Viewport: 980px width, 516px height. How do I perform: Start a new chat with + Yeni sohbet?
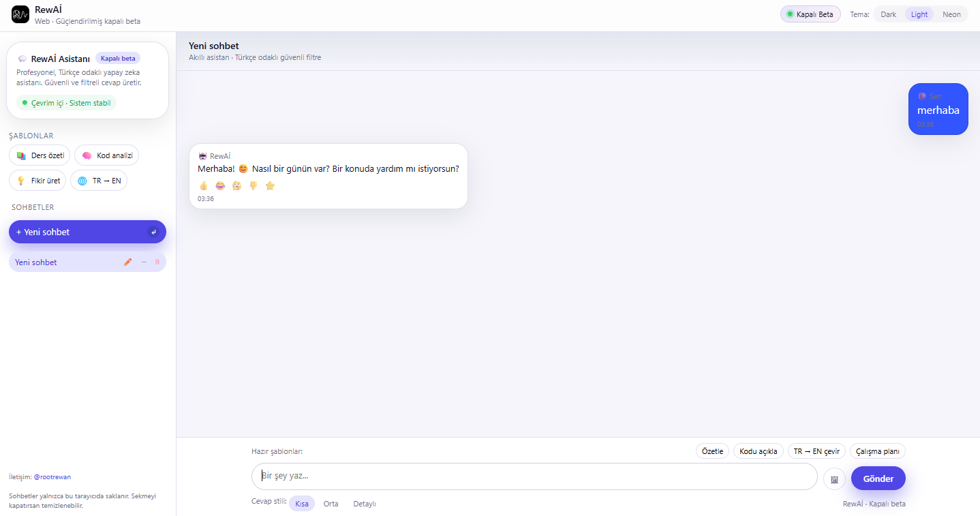pos(87,232)
